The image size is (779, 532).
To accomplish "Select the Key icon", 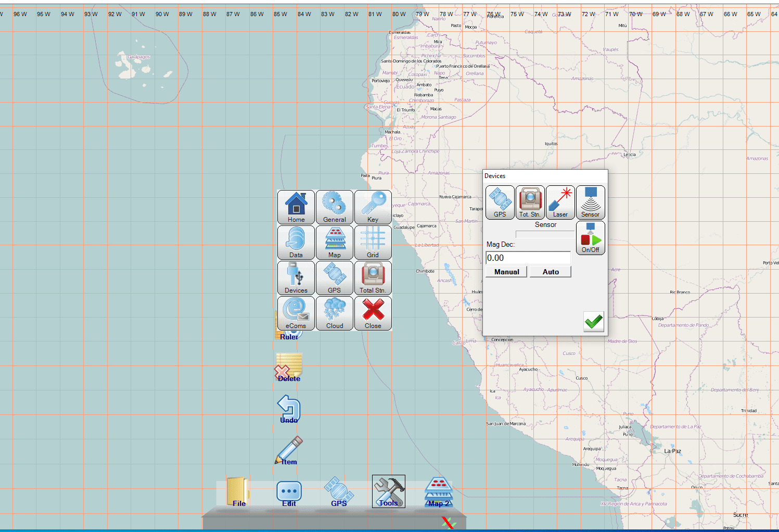I will [373, 207].
